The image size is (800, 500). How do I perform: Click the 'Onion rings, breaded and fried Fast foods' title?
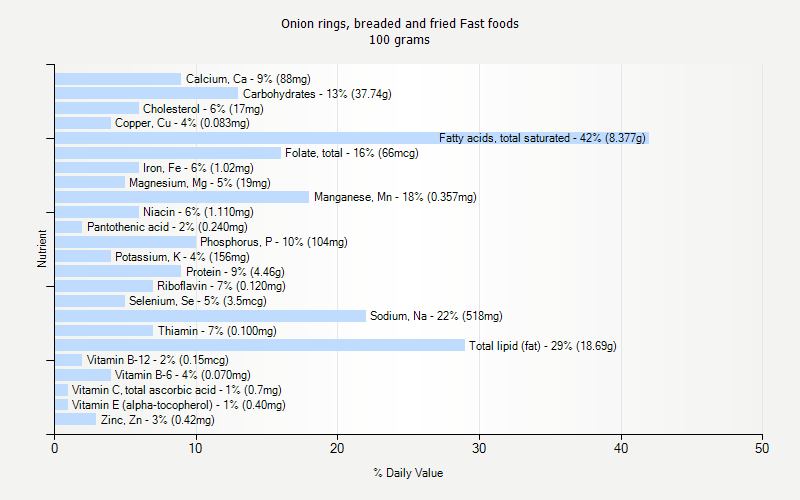[x=399, y=24]
